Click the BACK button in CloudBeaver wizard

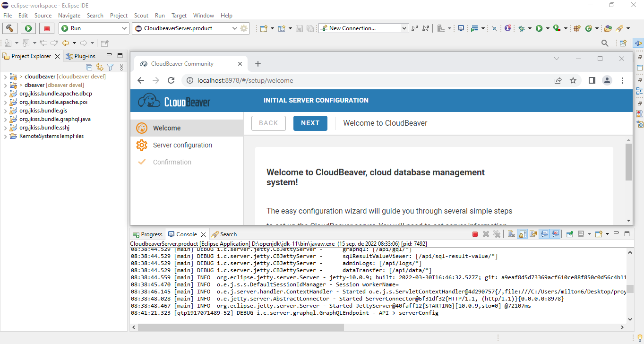(268, 123)
